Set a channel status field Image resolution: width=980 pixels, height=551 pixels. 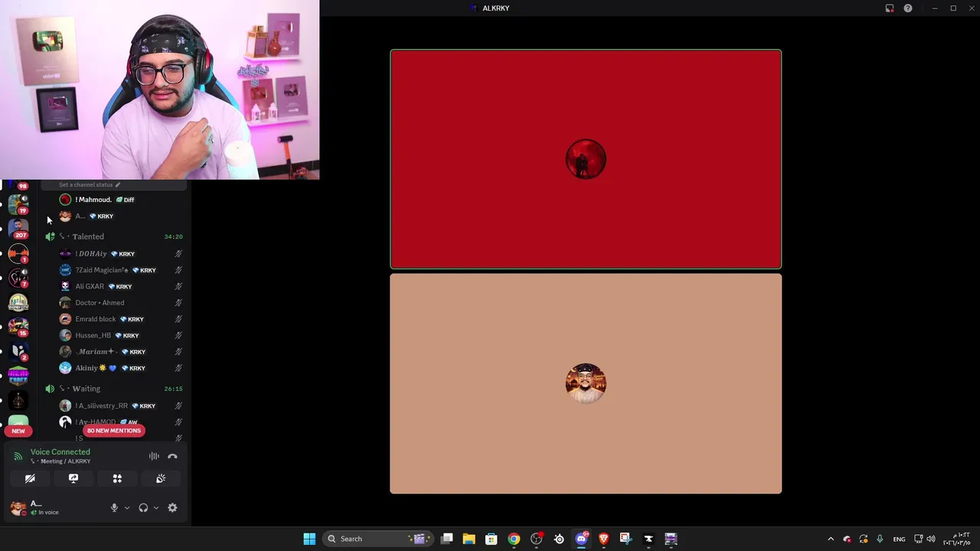[90, 184]
